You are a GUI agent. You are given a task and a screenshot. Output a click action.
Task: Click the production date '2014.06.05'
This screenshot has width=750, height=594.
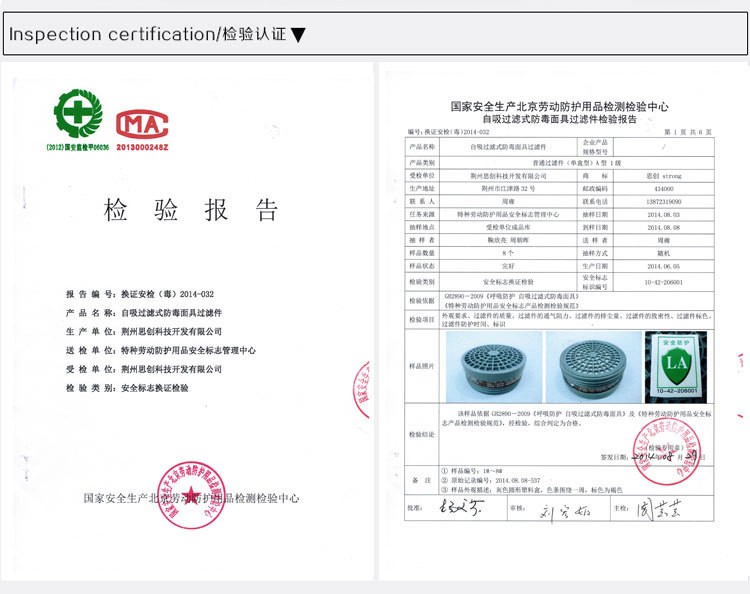(x=664, y=266)
